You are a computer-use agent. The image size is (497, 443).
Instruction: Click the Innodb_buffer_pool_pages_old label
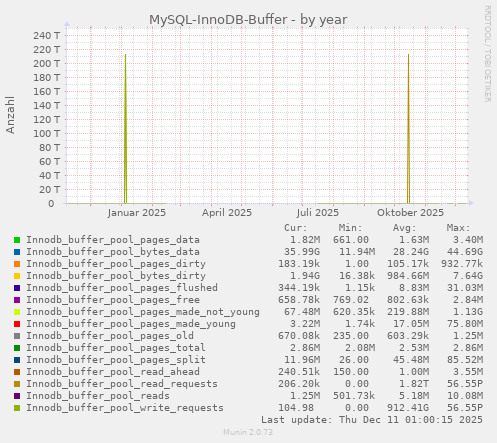[x=110, y=336]
